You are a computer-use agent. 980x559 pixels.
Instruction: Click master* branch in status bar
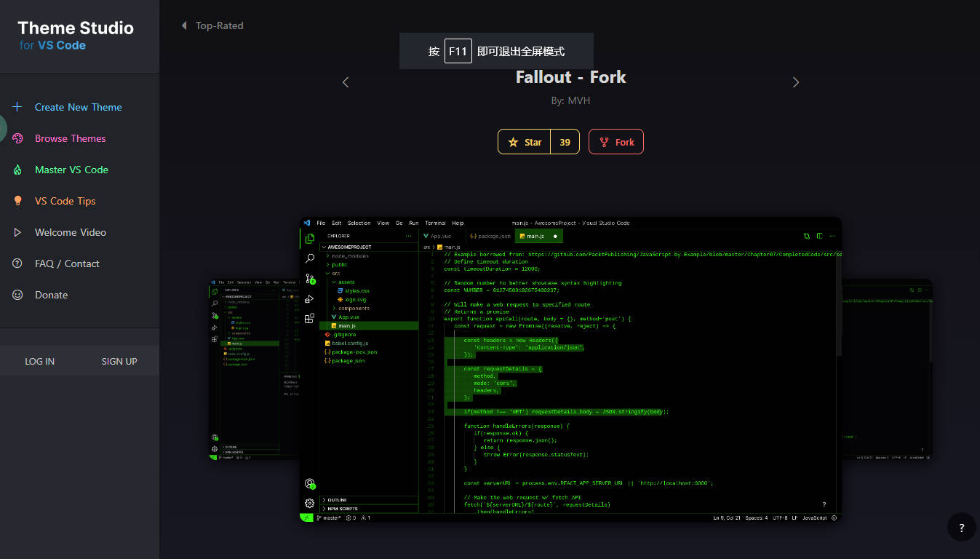pos(329,518)
